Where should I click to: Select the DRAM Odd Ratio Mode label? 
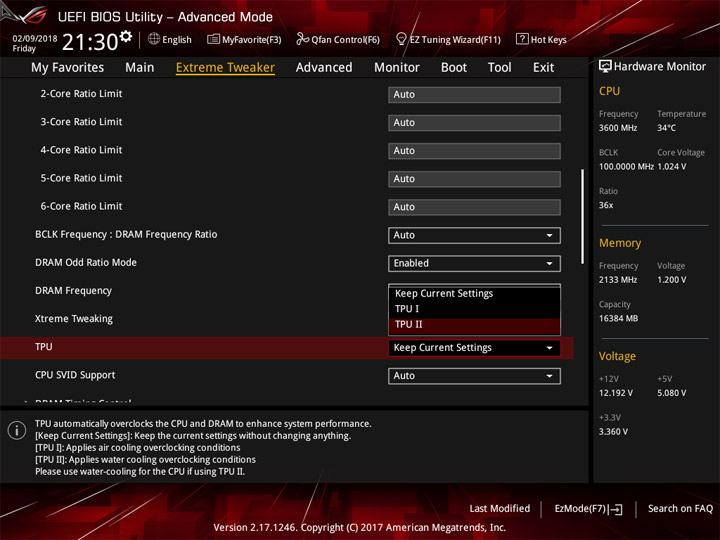coord(86,263)
